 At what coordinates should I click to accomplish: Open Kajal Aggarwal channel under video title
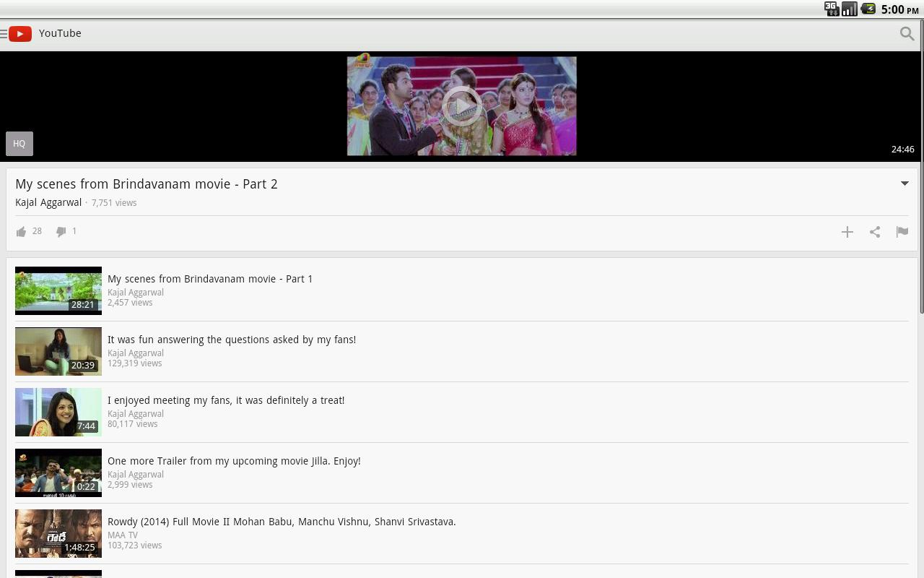click(x=48, y=202)
